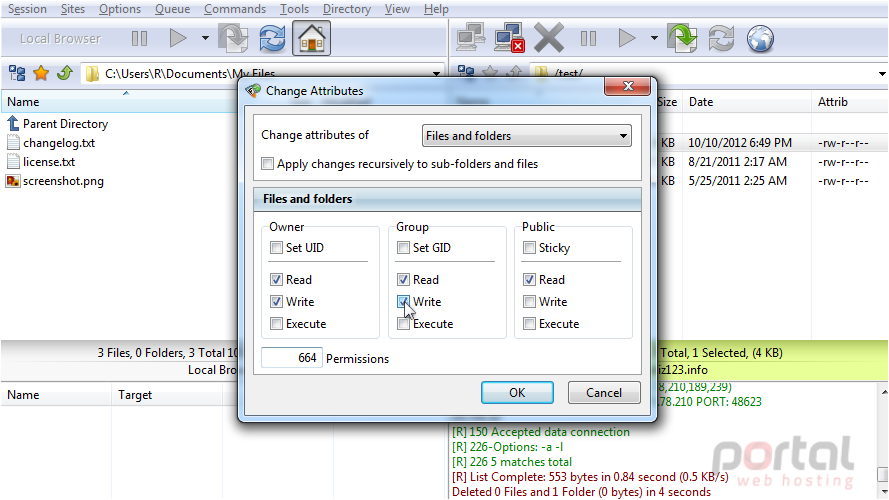The image size is (889, 500).
Task: Open the Commands menu
Action: coord(235,9)
